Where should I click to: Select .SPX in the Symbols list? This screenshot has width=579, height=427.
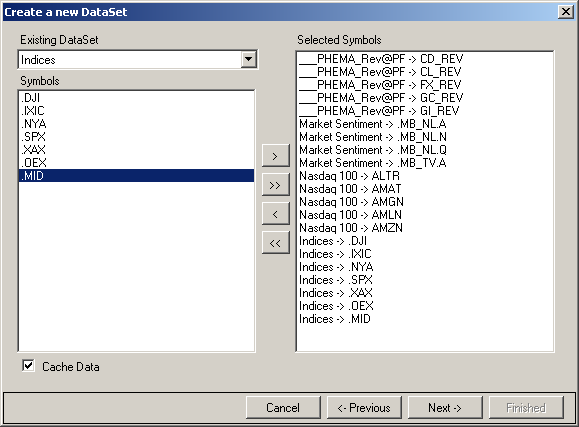(136, 137)
